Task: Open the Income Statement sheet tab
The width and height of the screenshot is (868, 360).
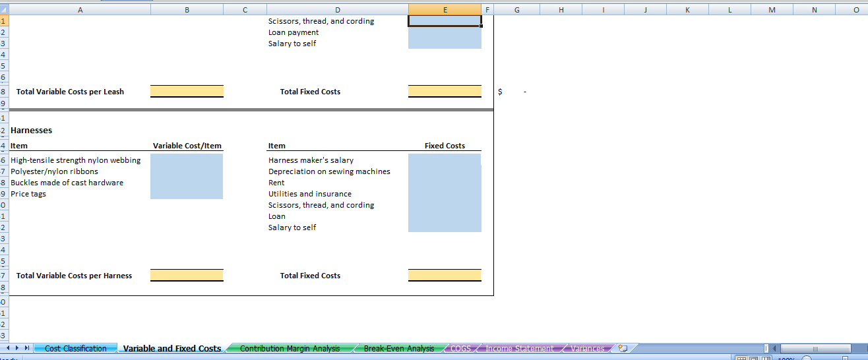Action: 520,348
